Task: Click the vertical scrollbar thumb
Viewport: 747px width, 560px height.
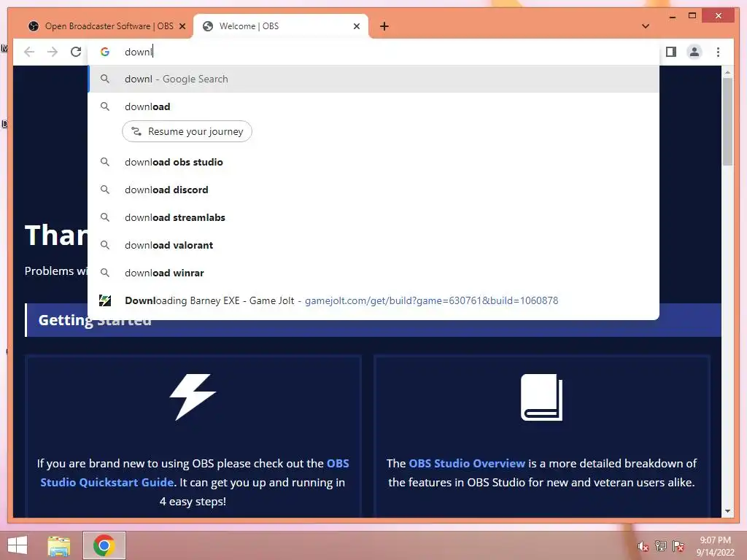Action: tap(727, 122)
